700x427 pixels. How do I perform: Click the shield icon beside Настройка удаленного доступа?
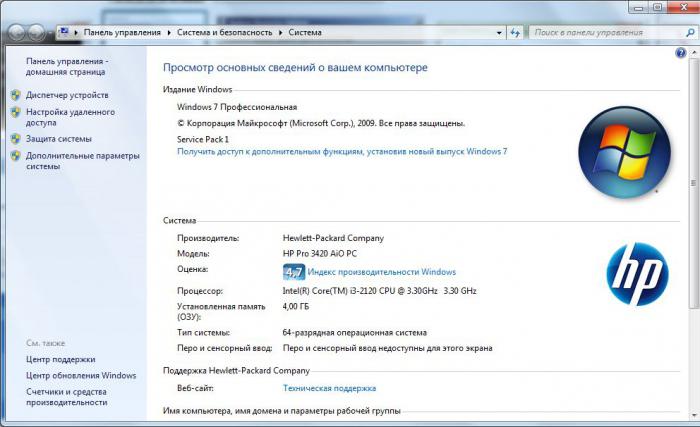coord(16,112)
